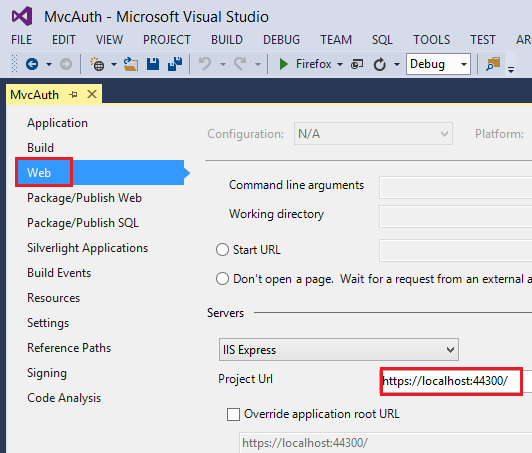Click the Visual Studio logo icon
Viewport: 532px width, 453px height.
tap(22, 16)
